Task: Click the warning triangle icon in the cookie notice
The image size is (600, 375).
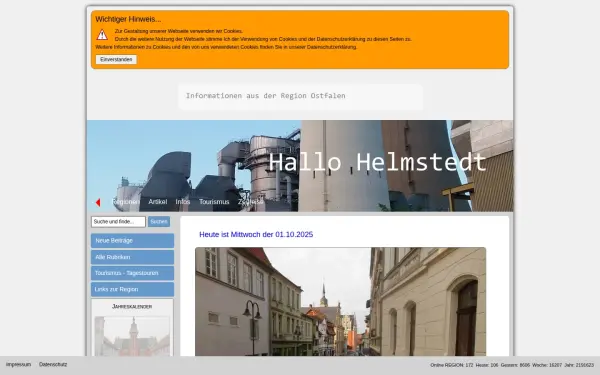Action: click(102, 35)
